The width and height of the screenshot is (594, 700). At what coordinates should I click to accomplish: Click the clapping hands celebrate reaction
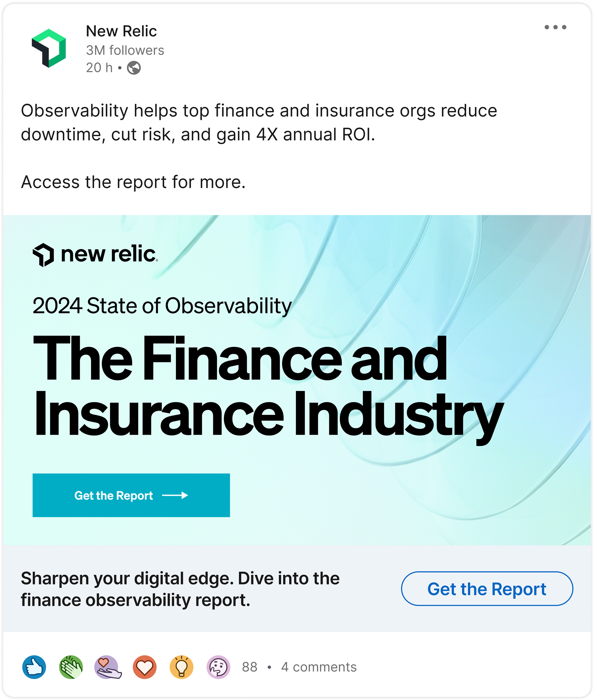coord(71,667)
